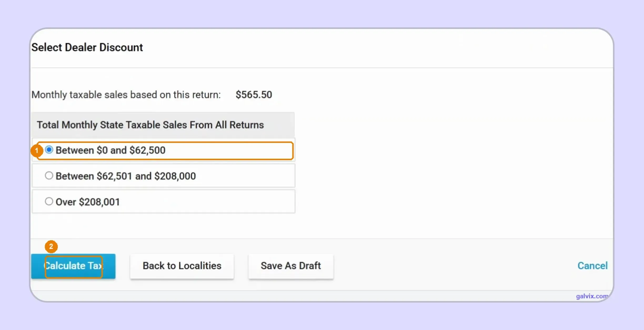
Task: Pick the Over $208,001 radio option
Action: [49, 201]
